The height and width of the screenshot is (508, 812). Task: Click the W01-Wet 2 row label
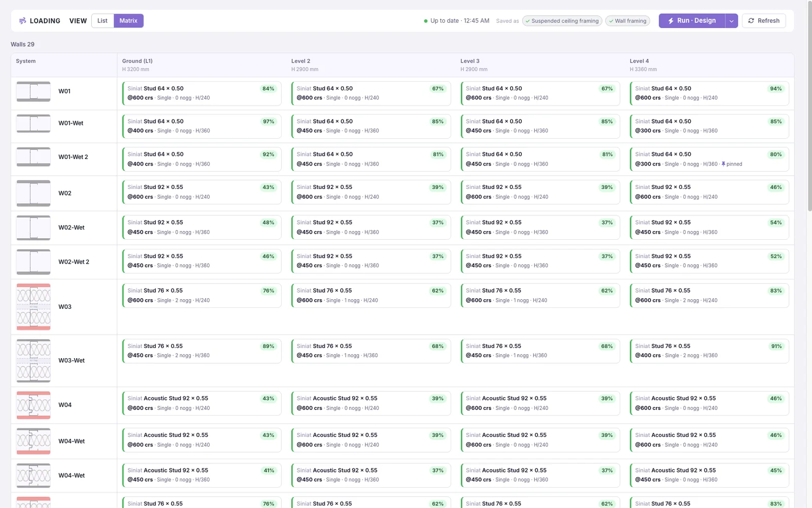(x=73, y=157)
